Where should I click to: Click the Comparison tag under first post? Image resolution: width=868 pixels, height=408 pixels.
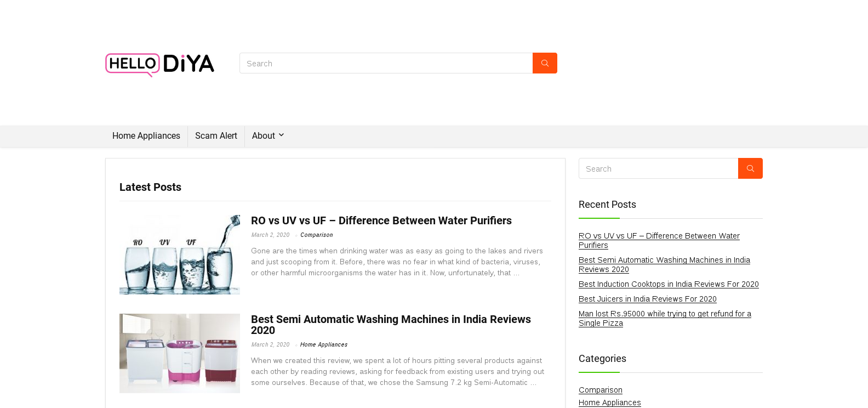point(316,235)
